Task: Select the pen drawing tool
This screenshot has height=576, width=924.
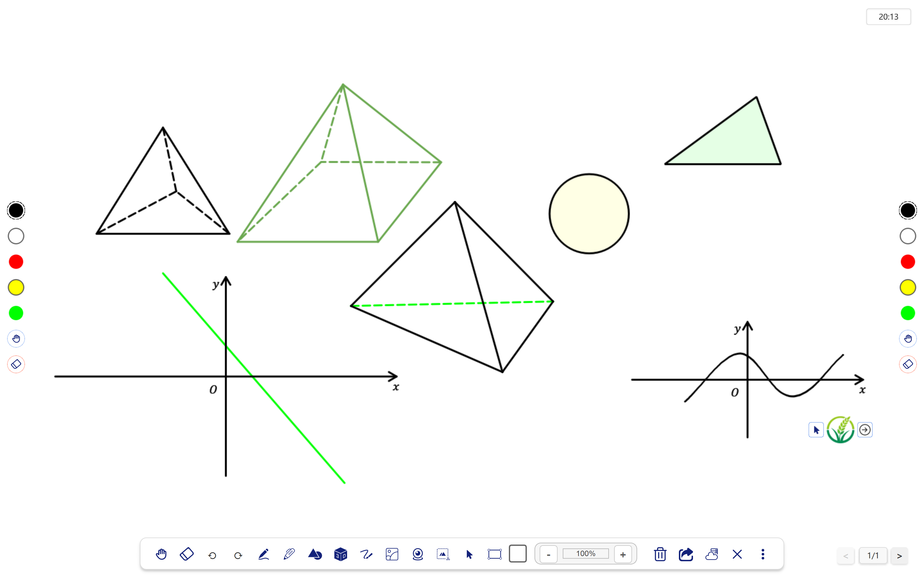Action: pyautogui.click(x=264, y=554)
